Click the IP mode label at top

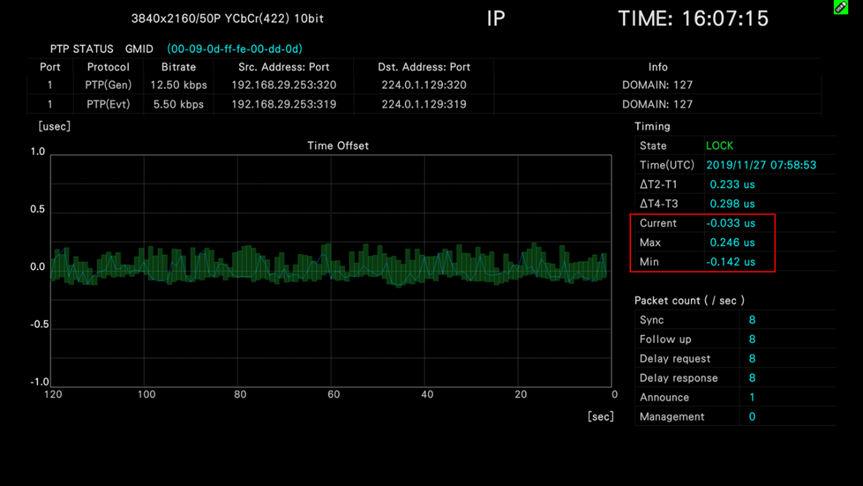(x=495, y=19)
